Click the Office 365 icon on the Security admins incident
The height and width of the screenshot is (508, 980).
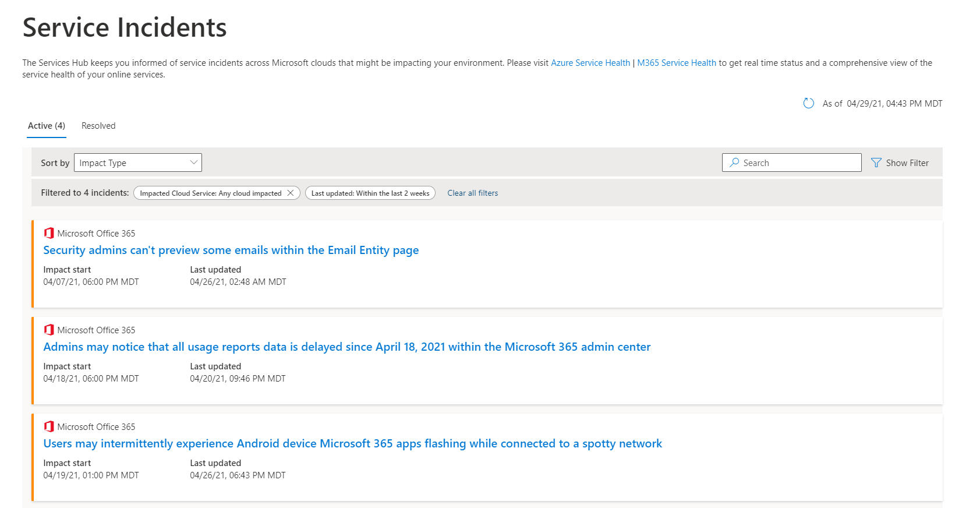(x=49, y=233)
